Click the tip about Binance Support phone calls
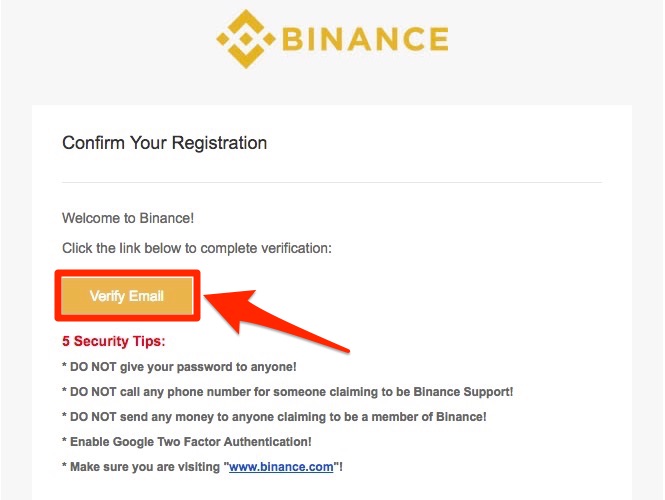The image size is (665, 500). coord(288,391)
